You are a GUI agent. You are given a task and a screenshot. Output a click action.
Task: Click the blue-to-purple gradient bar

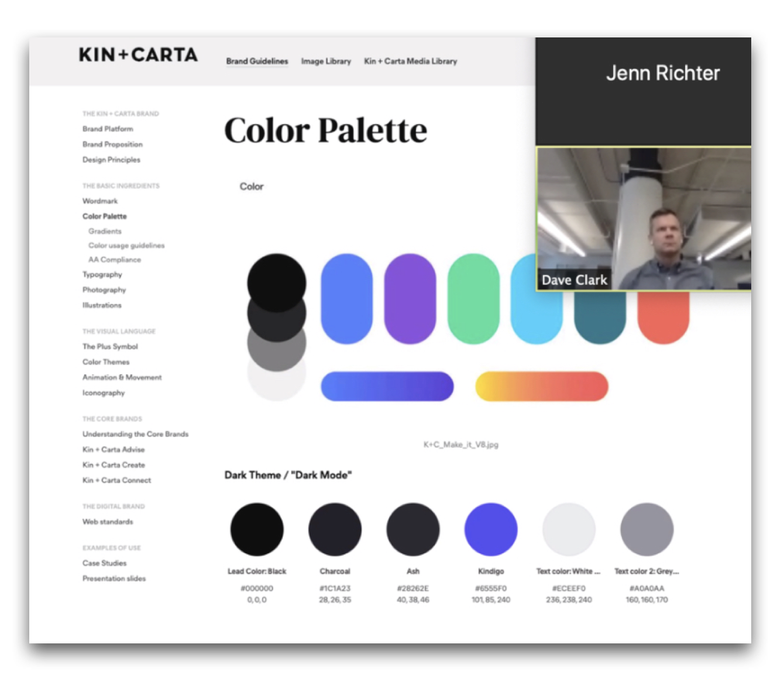[x=387, y=386]
